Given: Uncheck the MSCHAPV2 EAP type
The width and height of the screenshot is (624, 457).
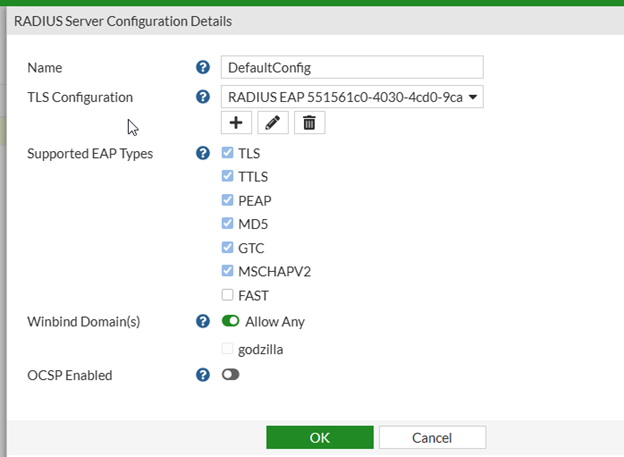Looking at the screenshot, I should click(228, 271).
